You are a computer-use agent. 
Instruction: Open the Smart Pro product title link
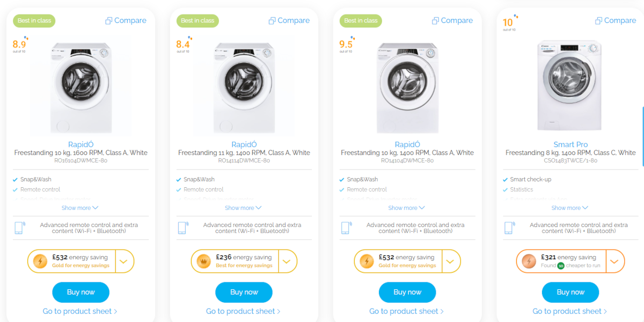tap(570, 144)
